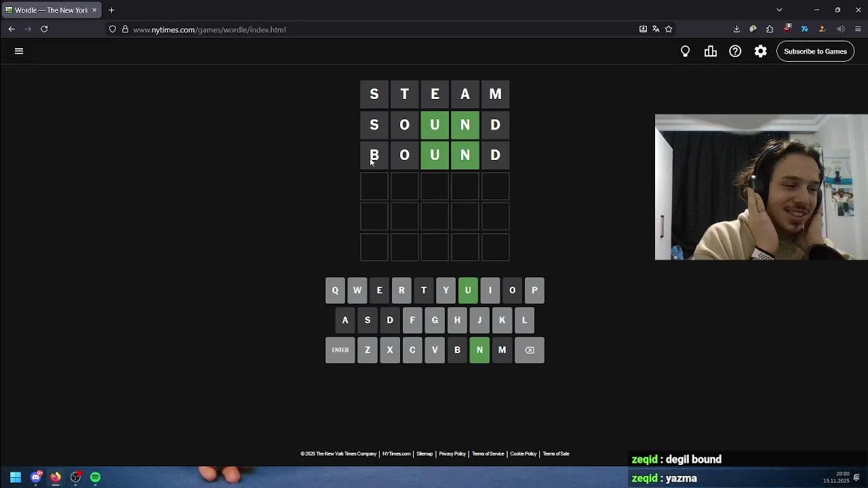
Task: Tap the L key on the Wordle keyboard
Action: [x=524, y=321]
